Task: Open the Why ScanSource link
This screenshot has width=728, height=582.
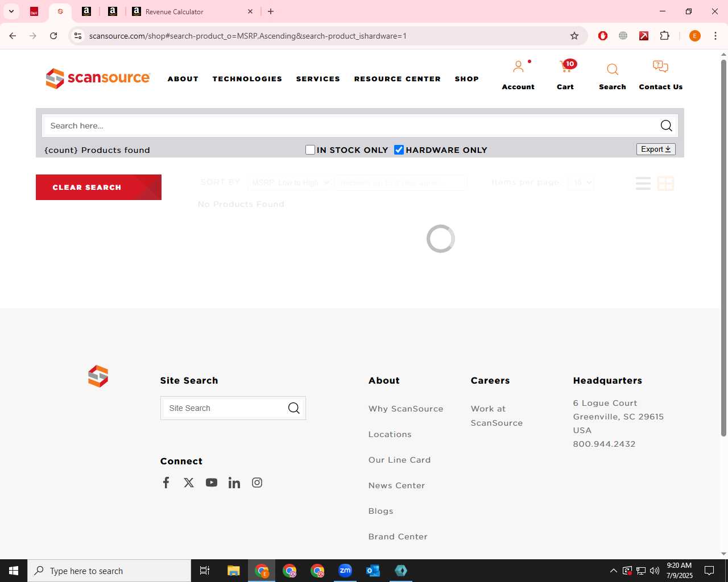Action: click(406, 409)
